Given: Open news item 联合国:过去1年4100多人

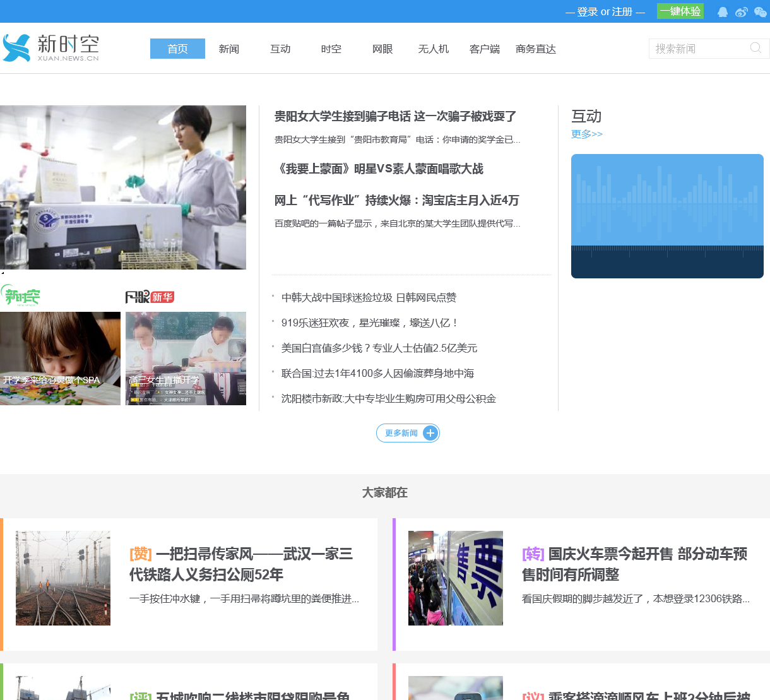Looking at the screenshot, I should pyautogui.click(x=377, y=373).
